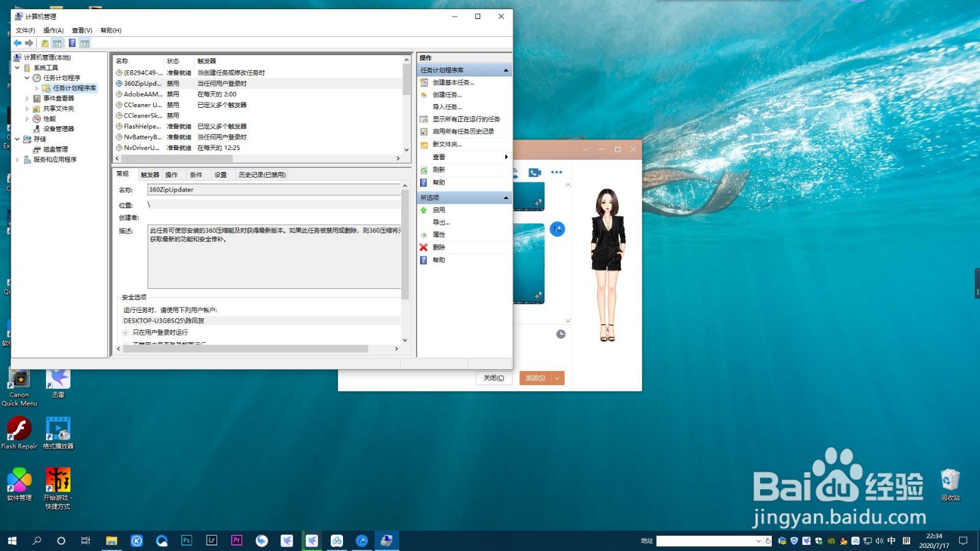Click the Create Basic Task (创建基本任务) icon
Viewport: 980px width, 551px height.
(424, 82)
